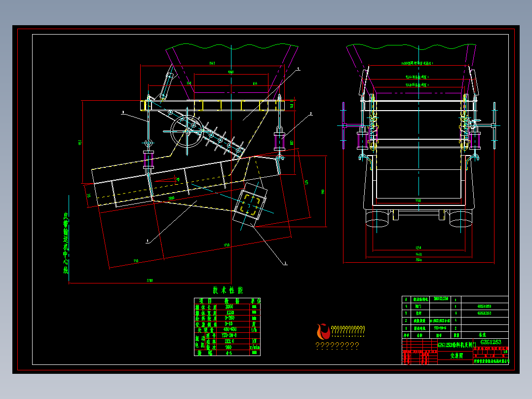This screenshot has height=399, width=532.
Task: Select the 安装图 title block text
Action: [456, 356]
